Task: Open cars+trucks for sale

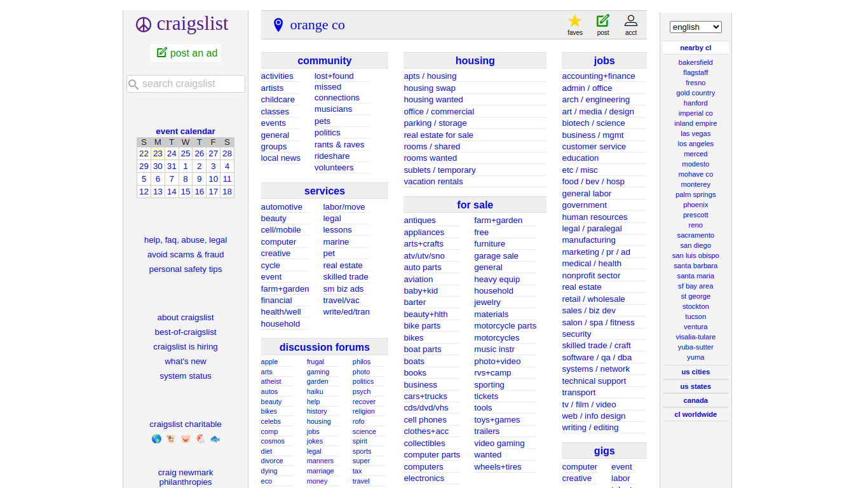Action: (426, 396)
